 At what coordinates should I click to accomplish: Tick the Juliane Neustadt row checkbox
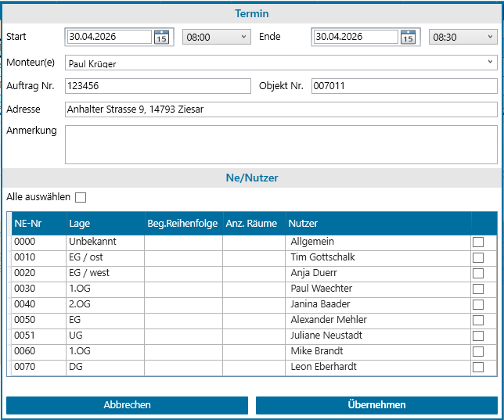coord(478,336)
